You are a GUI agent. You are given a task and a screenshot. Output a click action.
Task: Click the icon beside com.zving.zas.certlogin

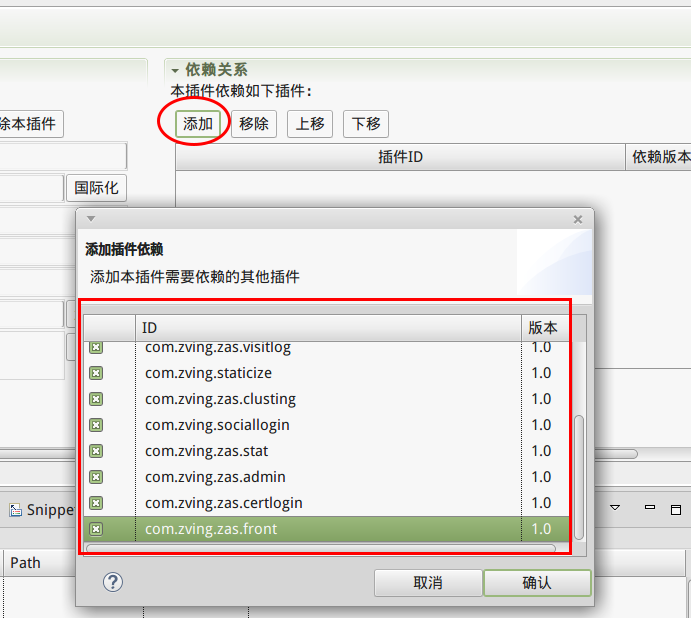point(96,503)
